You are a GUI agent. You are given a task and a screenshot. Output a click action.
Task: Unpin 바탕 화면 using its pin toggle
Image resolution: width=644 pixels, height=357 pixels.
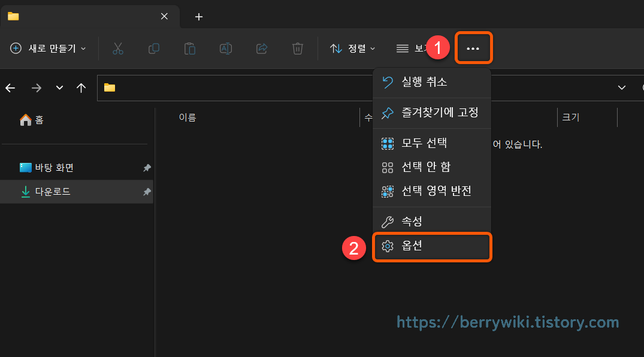147,167
